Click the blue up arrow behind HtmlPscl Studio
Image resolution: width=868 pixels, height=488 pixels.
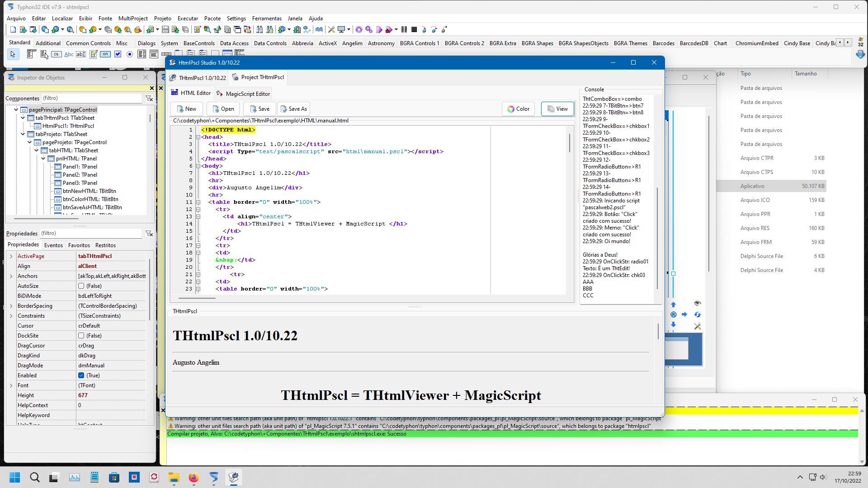[673, 305]
